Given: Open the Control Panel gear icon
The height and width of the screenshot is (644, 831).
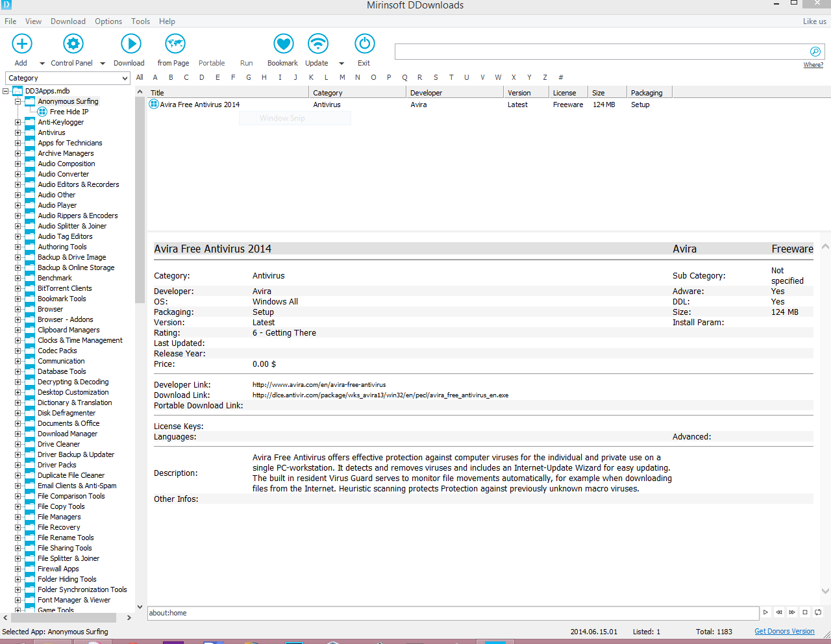Looking at the screenshot, I should pyautogui.click(x=73, y=43).
